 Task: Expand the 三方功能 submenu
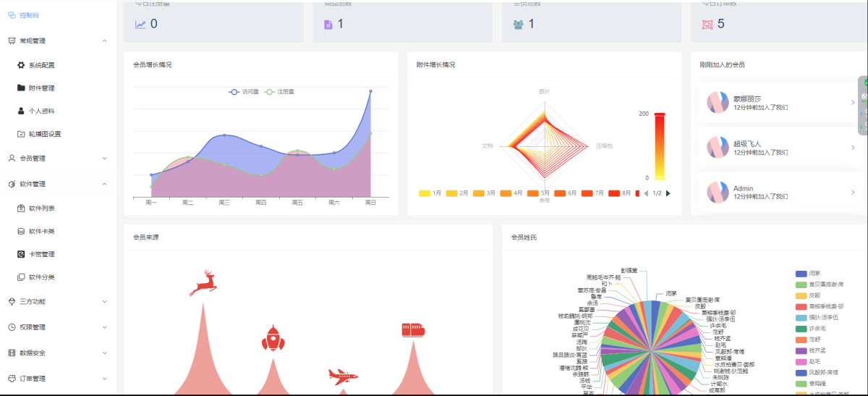(x=58, y=301)
